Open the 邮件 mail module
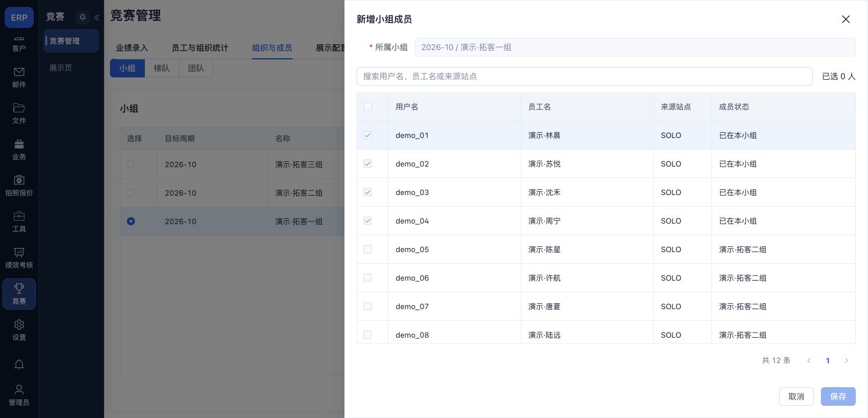 pyautogui.click(x=19, y=77)
